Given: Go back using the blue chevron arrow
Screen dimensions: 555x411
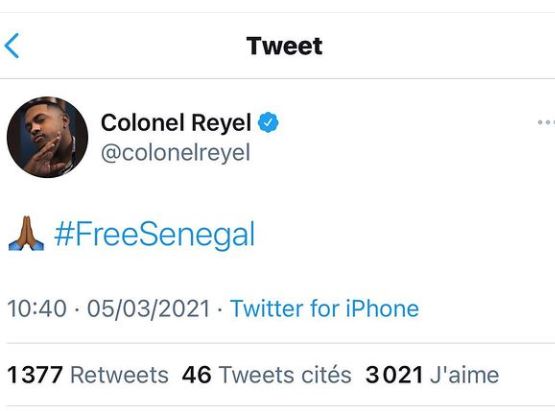Looking at the screenshot, I should point(12,46).
